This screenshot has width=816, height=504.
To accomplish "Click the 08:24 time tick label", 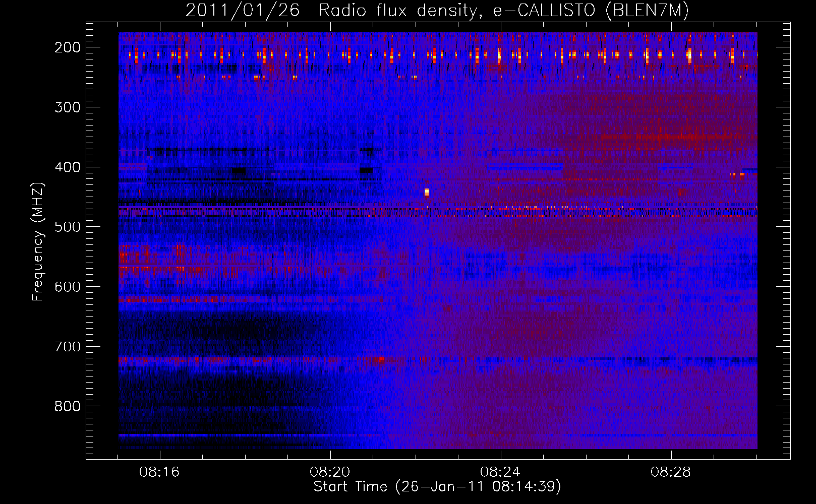I will pos(501,472).
